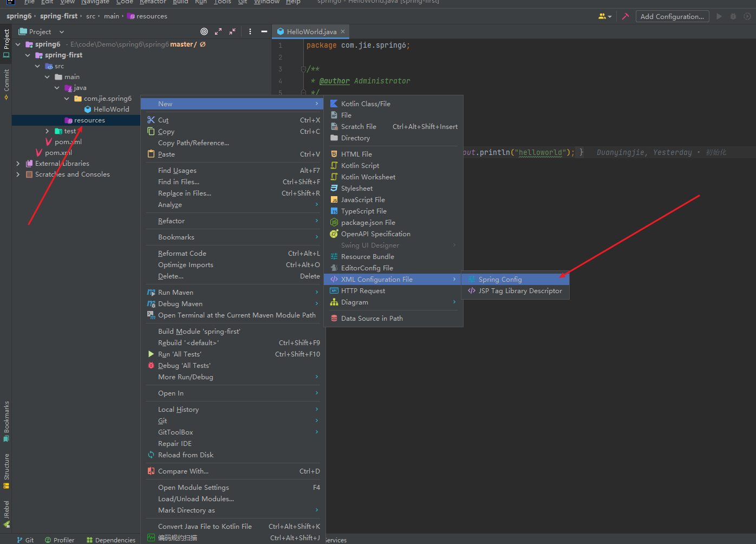This screenshot has width=756, height=544.
Task: Click the Run play icon in toolbar
Action: pyautogui.click(x=719, y=16)
